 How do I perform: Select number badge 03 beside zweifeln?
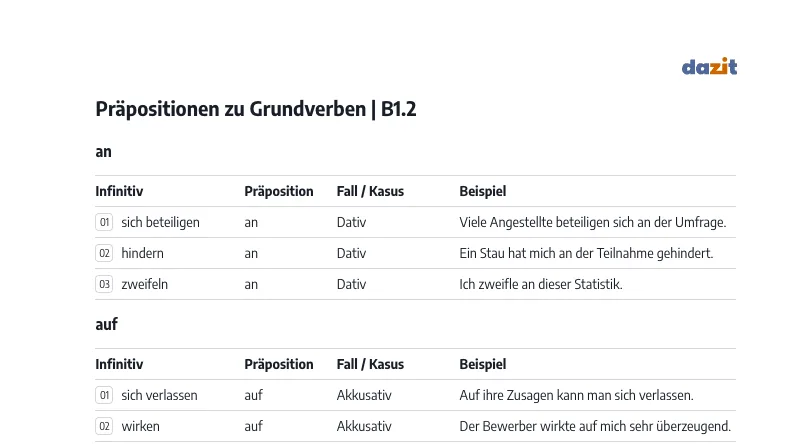pyautogui.click(x=104, y=284)
